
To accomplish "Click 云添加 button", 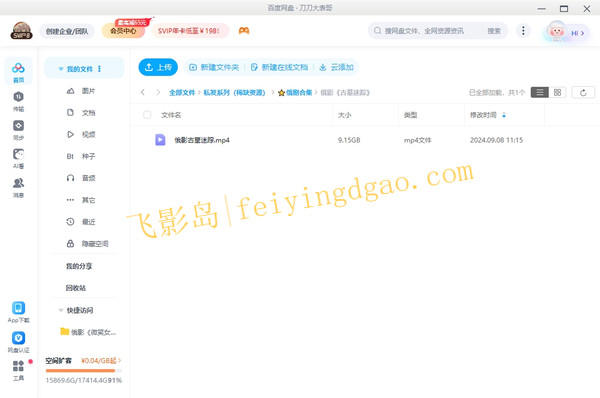I will click(x=336, y=67).
